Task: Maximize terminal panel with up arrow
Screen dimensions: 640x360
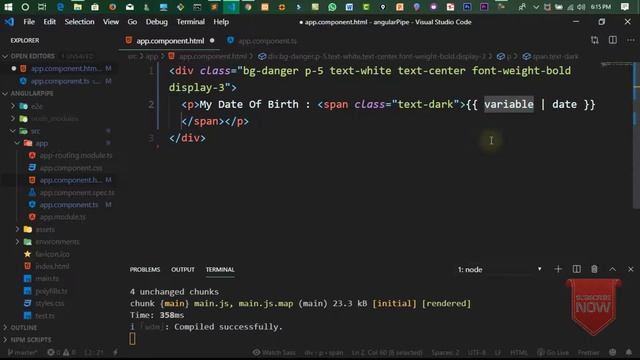Action: (613, 269)
